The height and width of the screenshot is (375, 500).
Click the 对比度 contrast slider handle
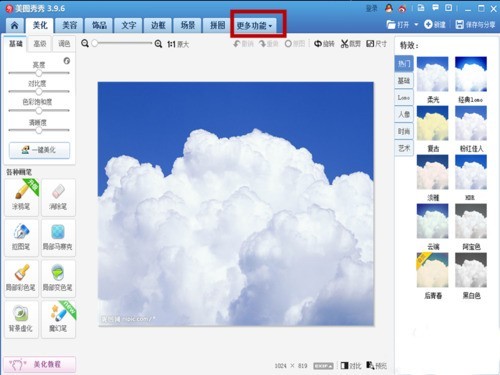click(39, 91)
